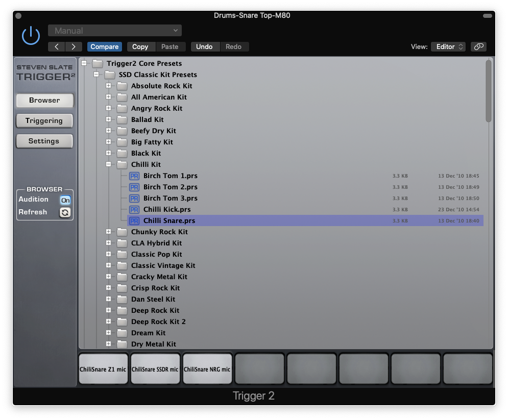Click the Copy button
Screen dimensions: 508x420
[x=141, y=46]
